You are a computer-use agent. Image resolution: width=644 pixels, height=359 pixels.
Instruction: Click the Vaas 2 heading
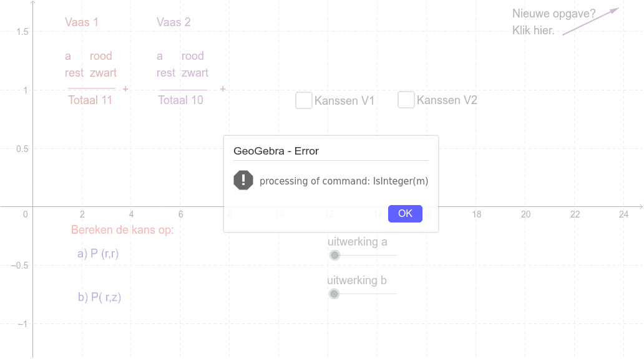(173, 22)
